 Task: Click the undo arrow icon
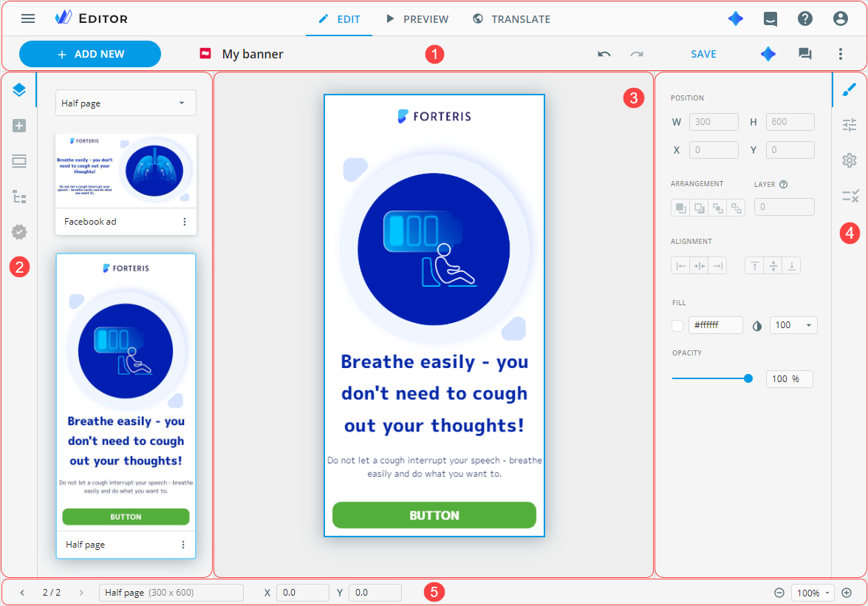(604, 54)
